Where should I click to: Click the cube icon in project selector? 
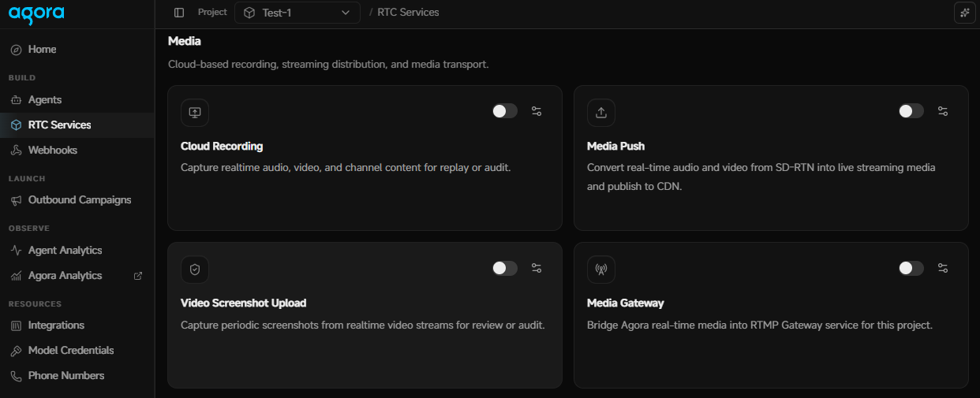click(249, 13)
